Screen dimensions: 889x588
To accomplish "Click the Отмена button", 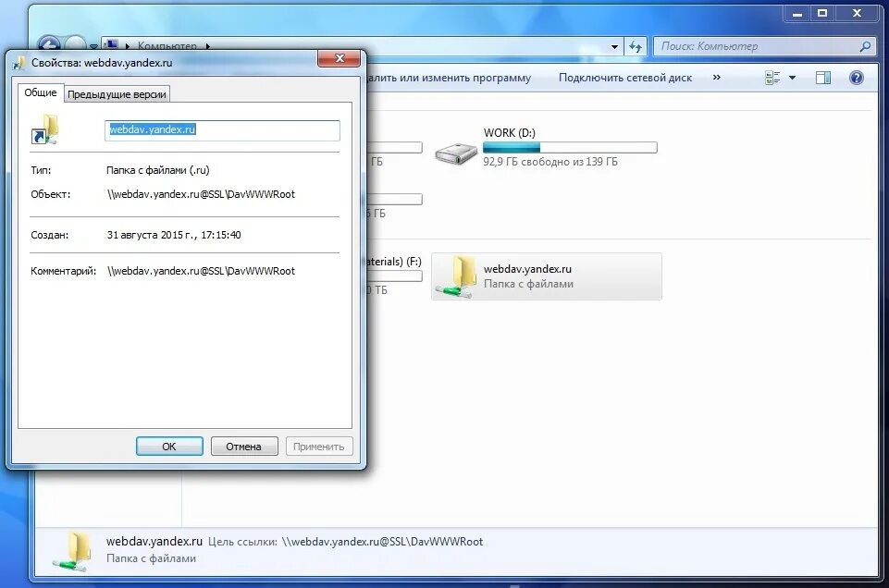I will click(x=244, y=446).
